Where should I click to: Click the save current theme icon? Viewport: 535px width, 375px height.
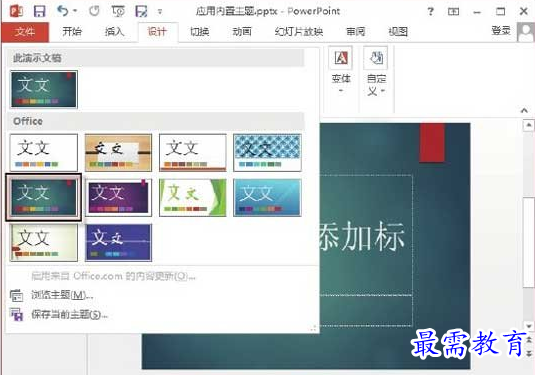[16, 314]
